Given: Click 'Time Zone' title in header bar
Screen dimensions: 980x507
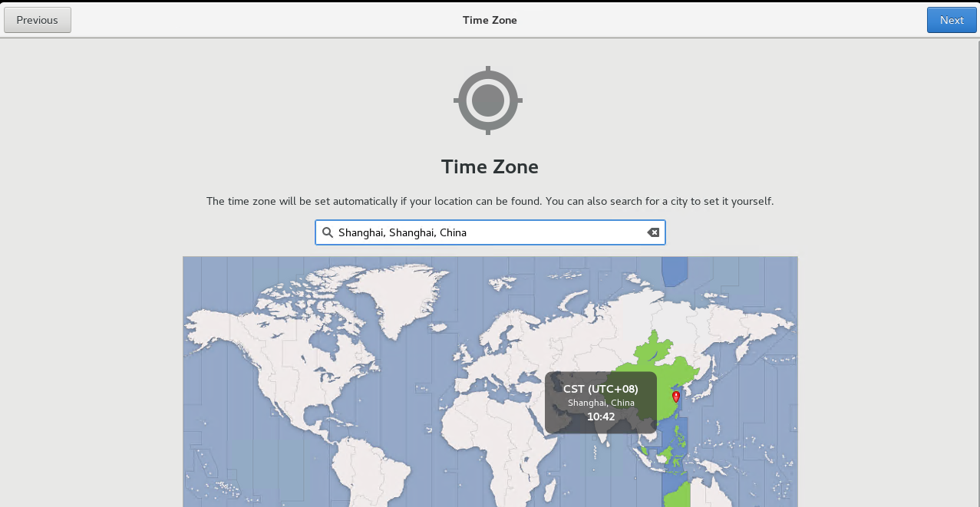Looking at the screenshot, I should tap(490, 20).
